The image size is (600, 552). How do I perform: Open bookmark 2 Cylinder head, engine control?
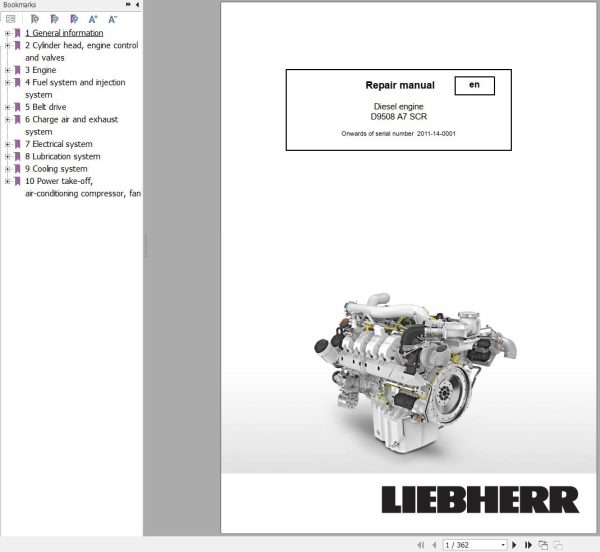(82, 51)
